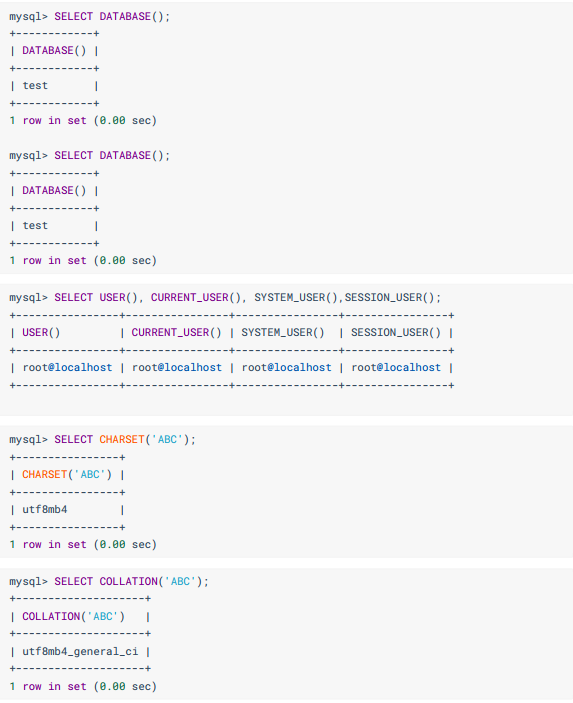Click the COLLATION('ABC') column header
The width and height of the screenshot is (573, 703).
pyautogui.click(x=74, y=616)
